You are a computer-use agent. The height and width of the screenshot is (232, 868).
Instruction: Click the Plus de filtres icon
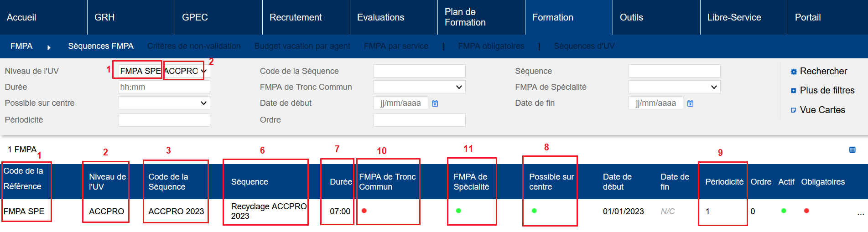[794, 91]
